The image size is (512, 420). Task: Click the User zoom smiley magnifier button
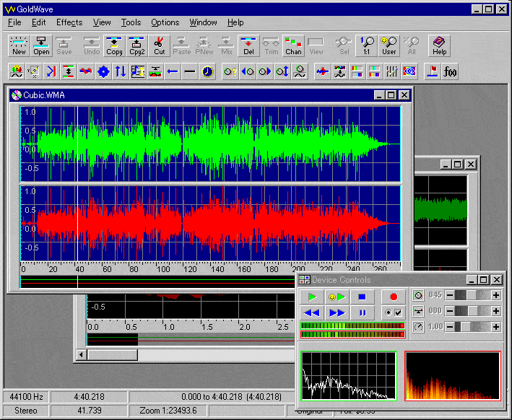pos(389,45)
